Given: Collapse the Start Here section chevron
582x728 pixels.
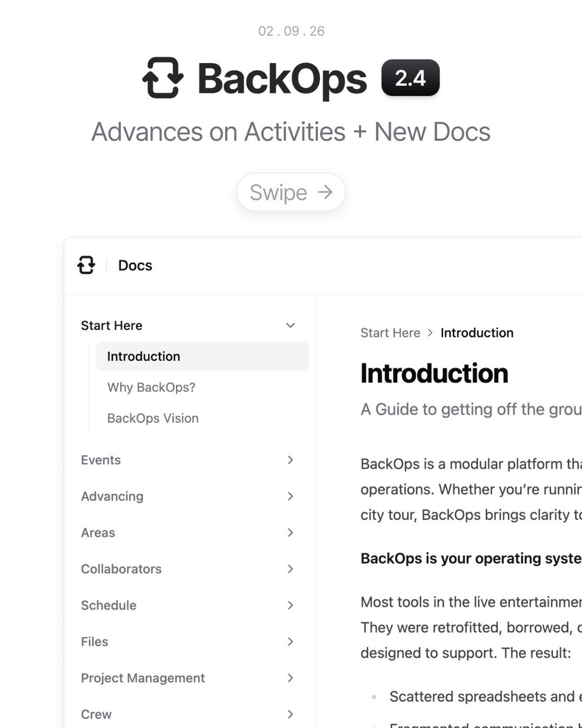Looking at the screenshot, I should [x=290, y=326].
